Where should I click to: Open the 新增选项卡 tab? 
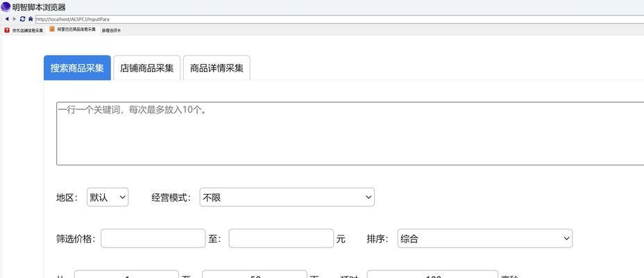pos(111,30)
